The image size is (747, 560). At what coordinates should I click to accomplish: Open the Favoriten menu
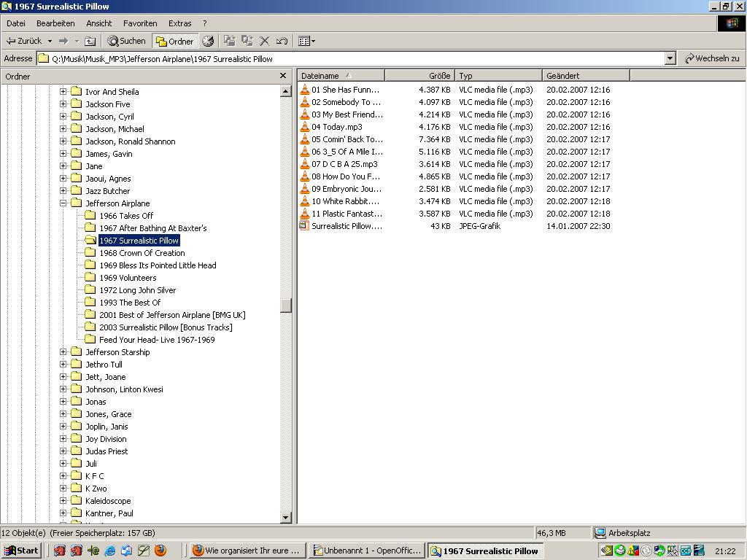tap(140, 23)
